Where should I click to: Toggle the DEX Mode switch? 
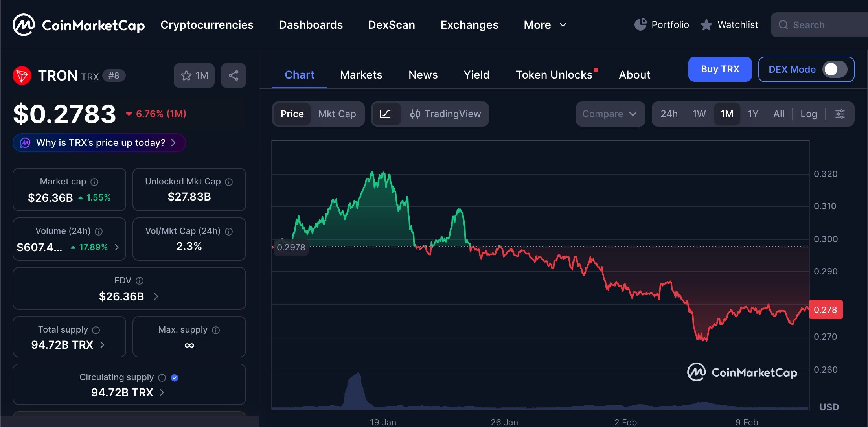pos(835,70)
